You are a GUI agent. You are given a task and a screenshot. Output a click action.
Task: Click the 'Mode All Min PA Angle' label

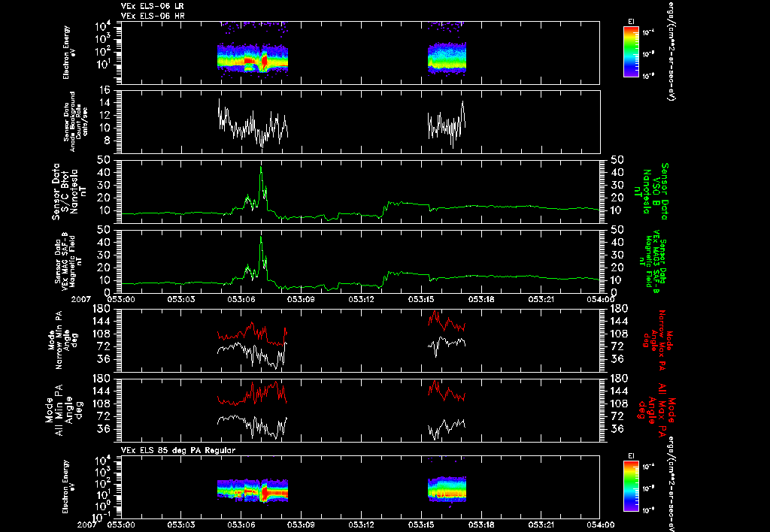tap(64, 410)
